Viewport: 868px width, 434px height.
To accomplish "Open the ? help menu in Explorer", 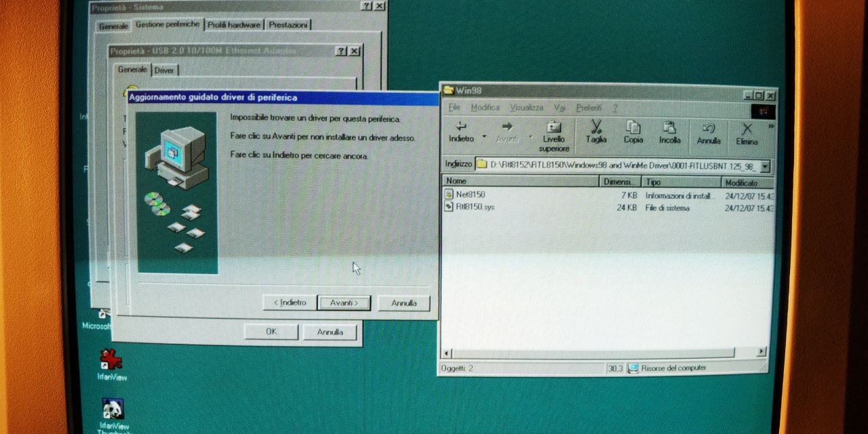I will coord(614,108).
